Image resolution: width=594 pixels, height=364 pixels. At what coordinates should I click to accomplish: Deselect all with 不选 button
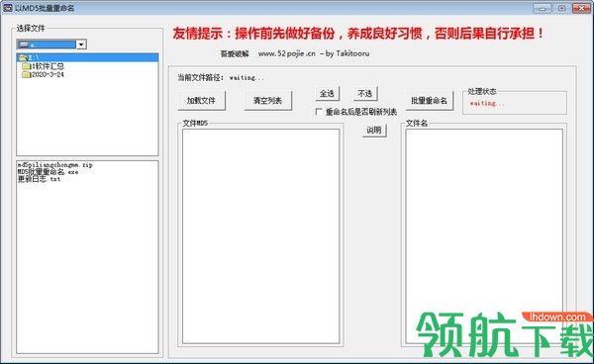[365, 93]
